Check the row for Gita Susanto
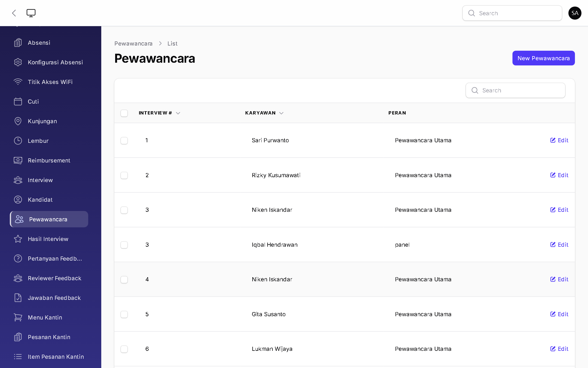 point(124,314)
